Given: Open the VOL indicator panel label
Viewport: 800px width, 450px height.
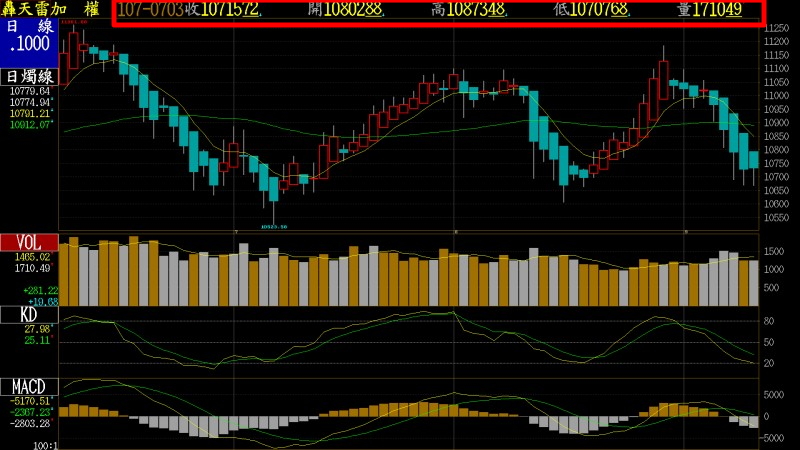Looking at the screenshot, I should pos(29,242).
